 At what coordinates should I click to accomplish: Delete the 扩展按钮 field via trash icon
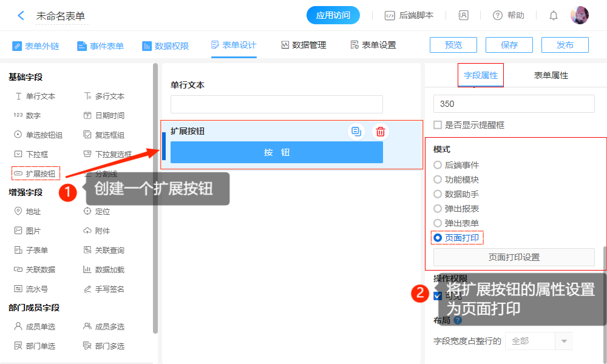tap(381, 132)
